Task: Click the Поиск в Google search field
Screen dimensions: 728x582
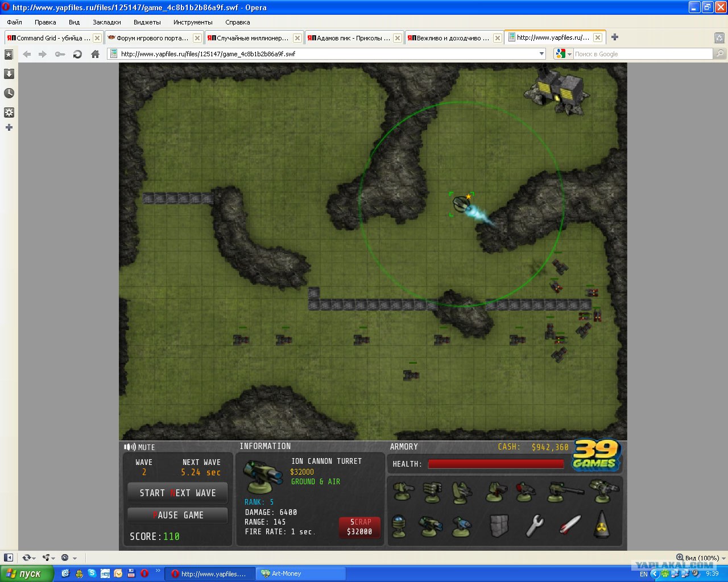Action: point(643,54)
